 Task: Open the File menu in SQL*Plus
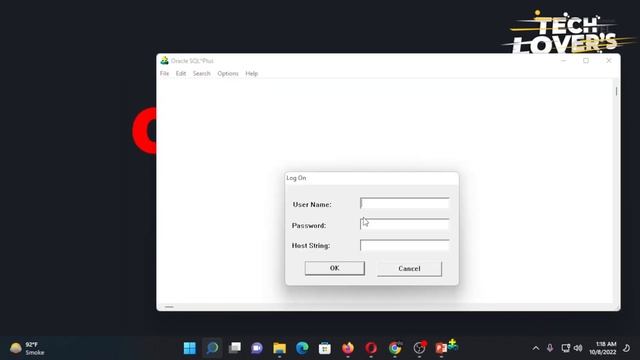[x=164, y=73]
